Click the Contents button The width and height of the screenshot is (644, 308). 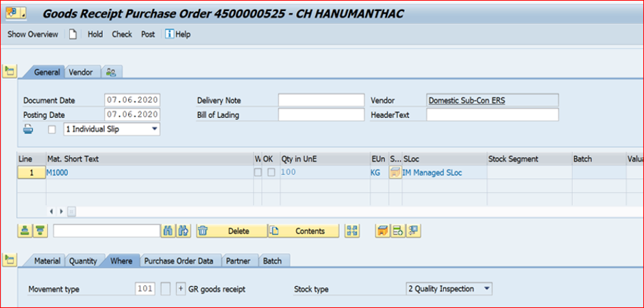point(304,231)
